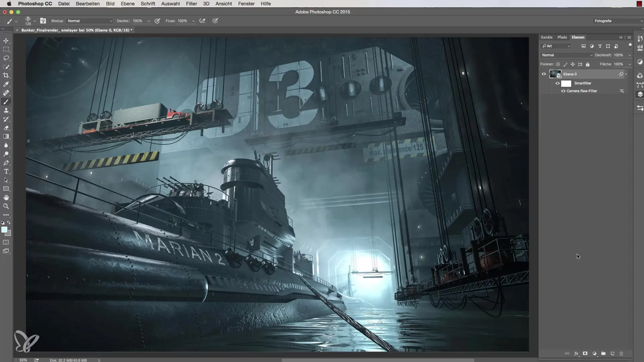This screenshot has width=644, height=362.
Task: Toggle Quick Mask mode
Action: pyautogui.click(x=6, y=242)
